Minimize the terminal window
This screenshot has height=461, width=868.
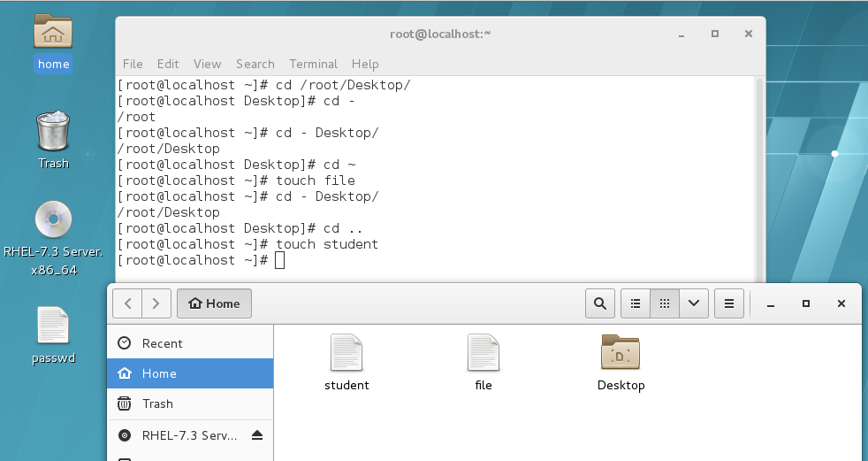tap(681, 35)
